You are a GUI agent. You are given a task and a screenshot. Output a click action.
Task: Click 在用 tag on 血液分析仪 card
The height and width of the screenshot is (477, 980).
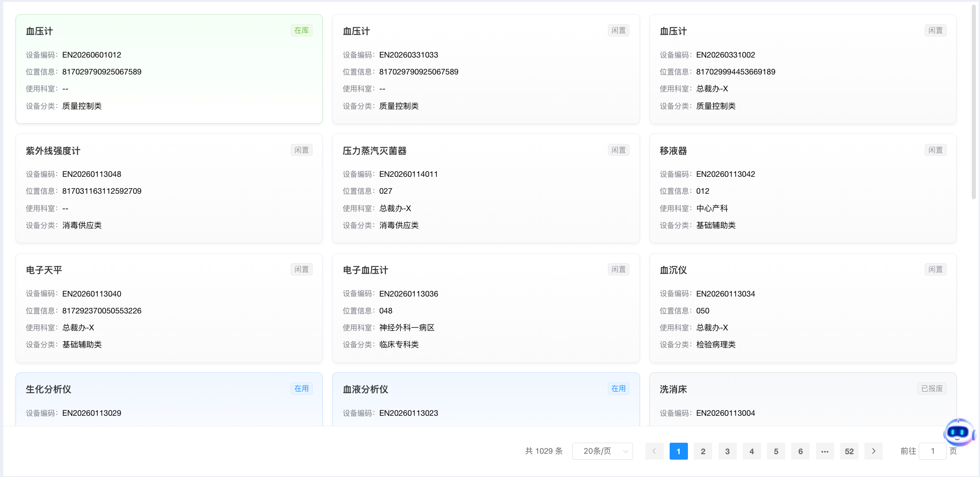coord(618,389)
